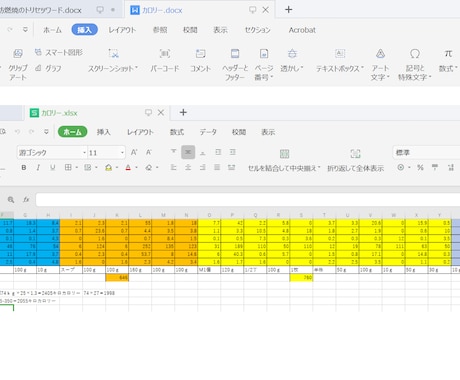Screen dimensions: 460x380
Task: Apply top vertical alignment to cells
Action: [x=173, y=152]
